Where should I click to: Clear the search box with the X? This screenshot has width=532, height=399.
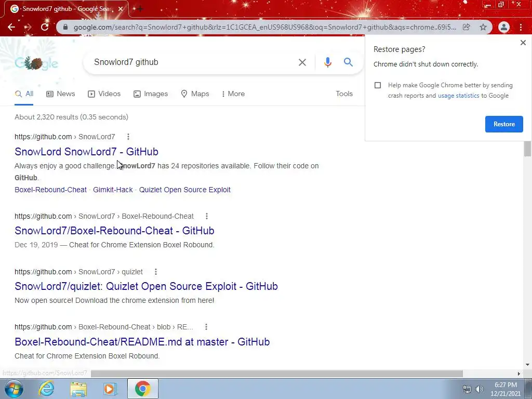pos(302,62)
